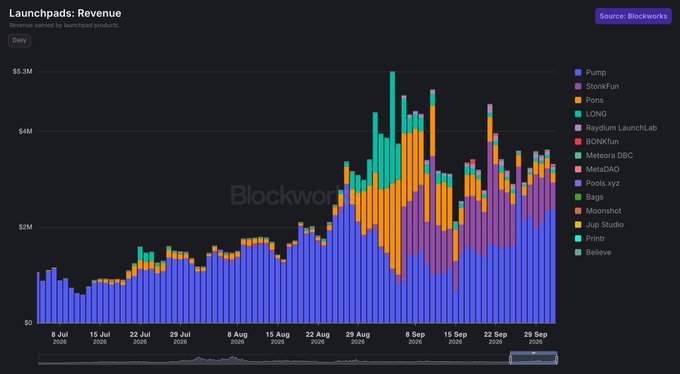The height and width of the screenshot is (374, 680).
Task: Click the left handle of range slider
Action: pyautogui.click(x=511, y=359)
